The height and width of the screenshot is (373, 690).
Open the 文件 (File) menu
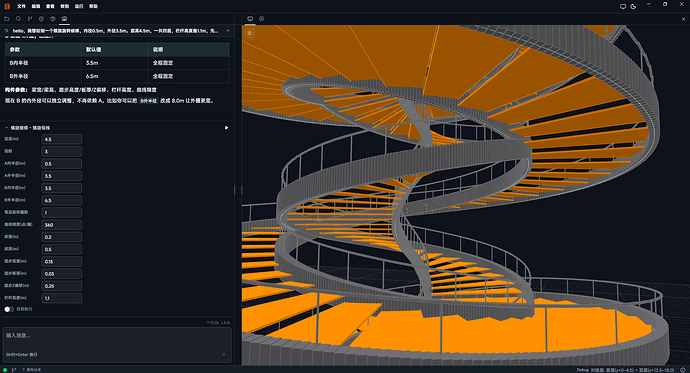click(x=21, y=6)
